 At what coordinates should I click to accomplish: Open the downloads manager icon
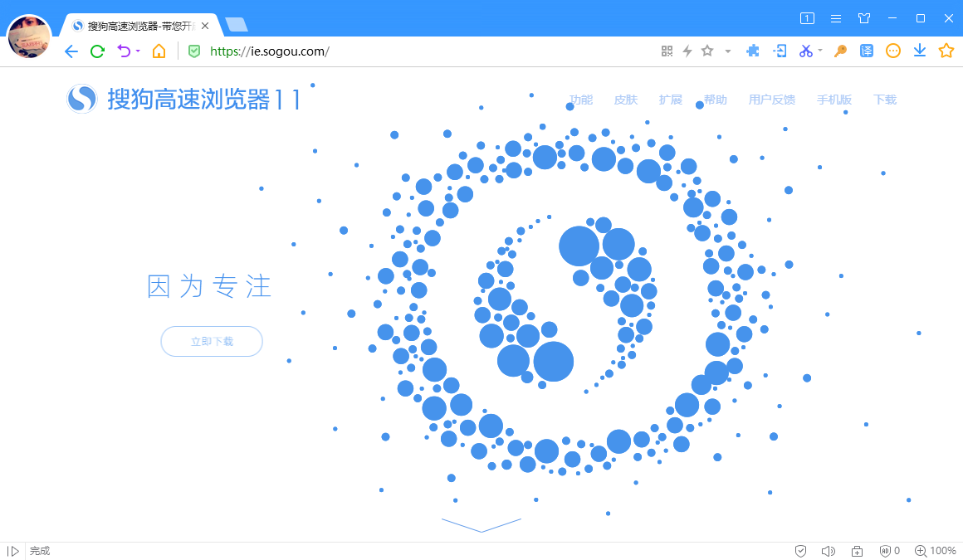pos(919,51)
